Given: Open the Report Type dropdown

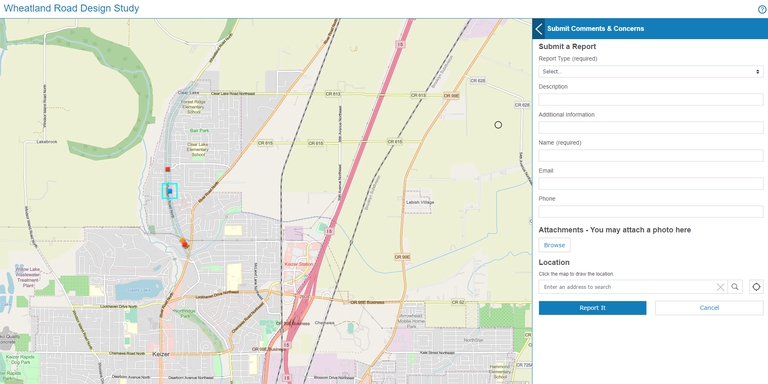Looking at the screenshot, I should (650, 72).
